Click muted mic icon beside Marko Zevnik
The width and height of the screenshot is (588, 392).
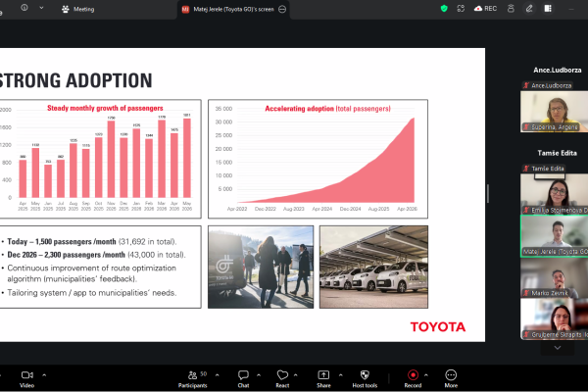[x=526, y=293]
